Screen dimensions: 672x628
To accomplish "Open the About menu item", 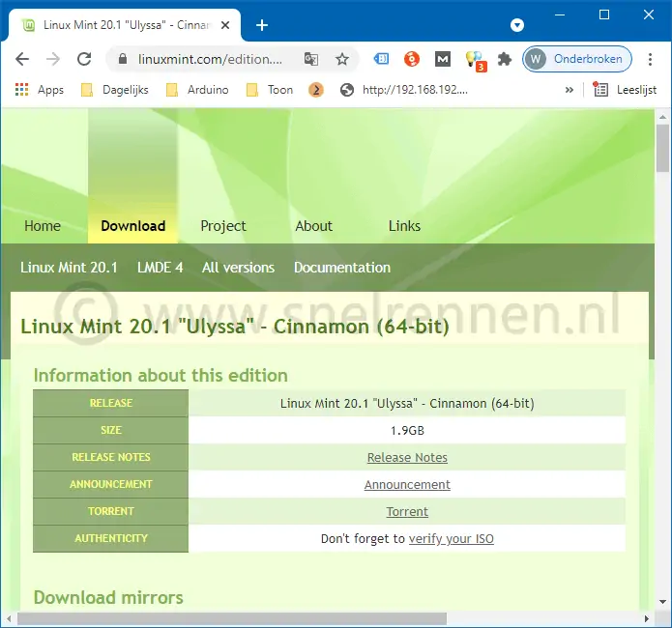I will point(313,226).
